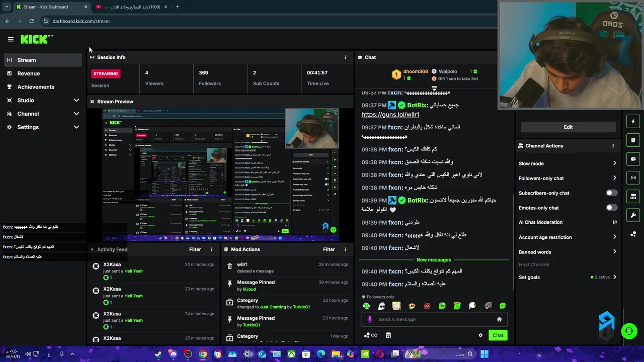The height and width of the screenshot is (362, 644).
Task: Open the chat bubble widget in right rail
Action: tap(633, 159)
